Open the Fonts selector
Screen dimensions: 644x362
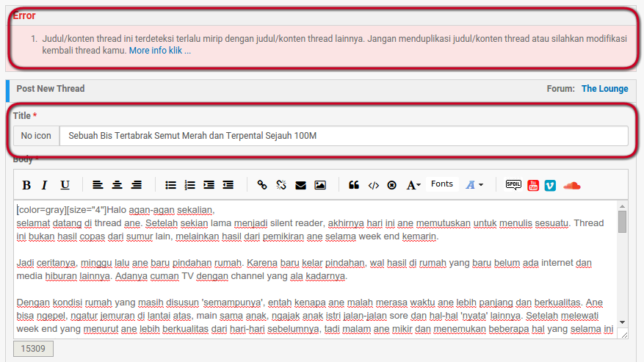pyautogui.click(x=442, y=184)
